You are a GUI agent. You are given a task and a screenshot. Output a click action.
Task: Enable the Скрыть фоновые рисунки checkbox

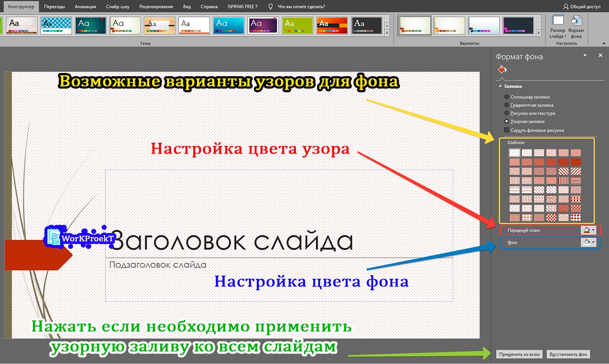point(506,130)
